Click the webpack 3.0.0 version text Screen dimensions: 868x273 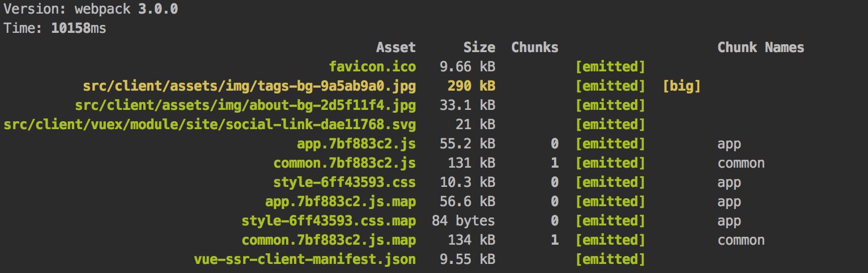click(x=126, y=9)
